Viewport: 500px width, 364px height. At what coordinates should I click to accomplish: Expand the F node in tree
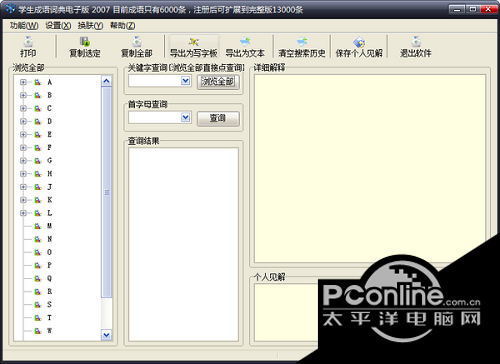click(x=23, y=148)
